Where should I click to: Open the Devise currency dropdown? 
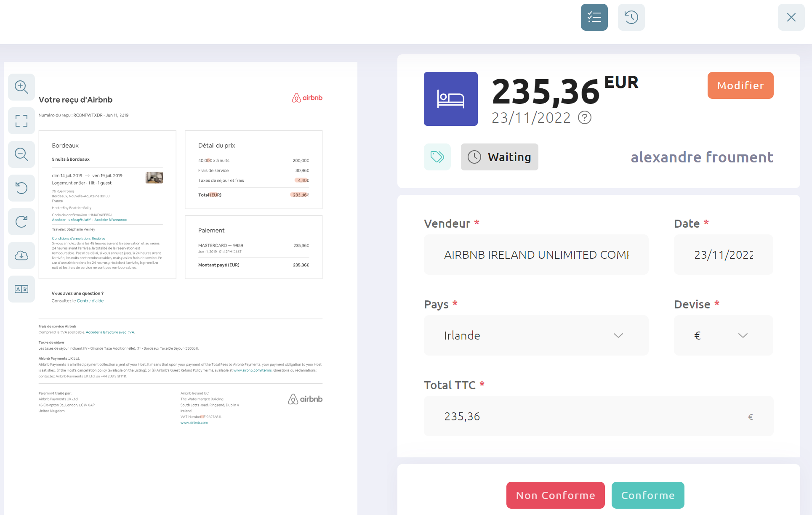[724, 335]
